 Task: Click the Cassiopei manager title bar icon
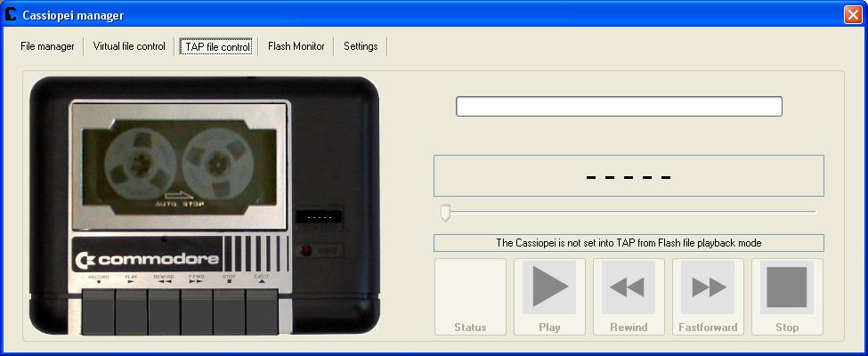10,15
